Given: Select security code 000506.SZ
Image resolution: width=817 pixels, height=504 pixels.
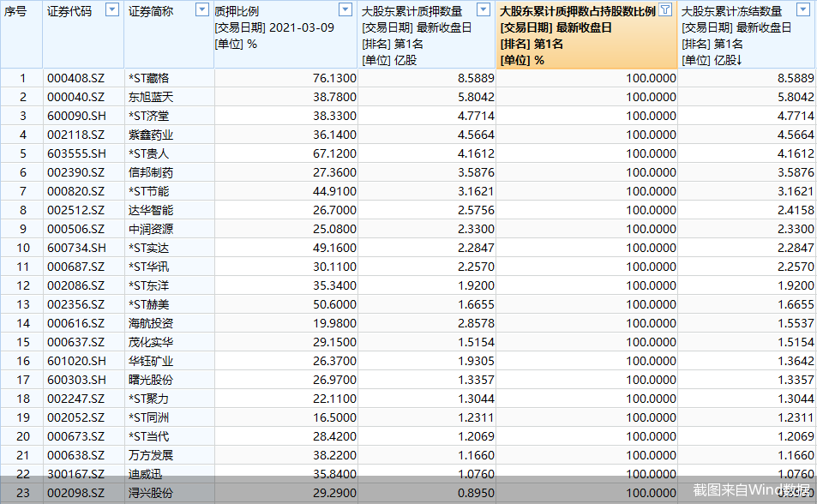Looking at the screenshot, I should (x=76, y=229).
